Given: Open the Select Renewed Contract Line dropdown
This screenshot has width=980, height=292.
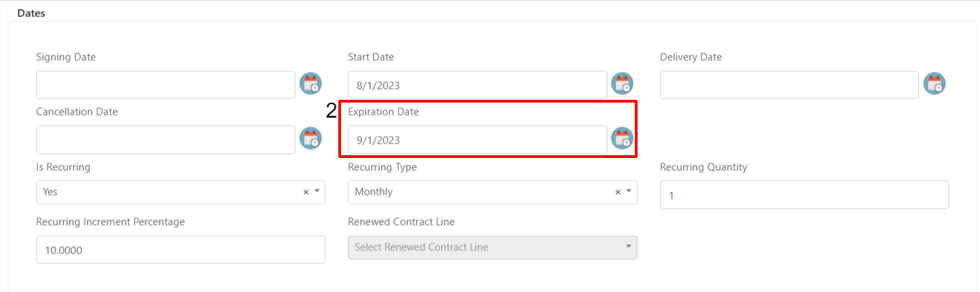Looking at the screenshot, I should coord(492,248).
